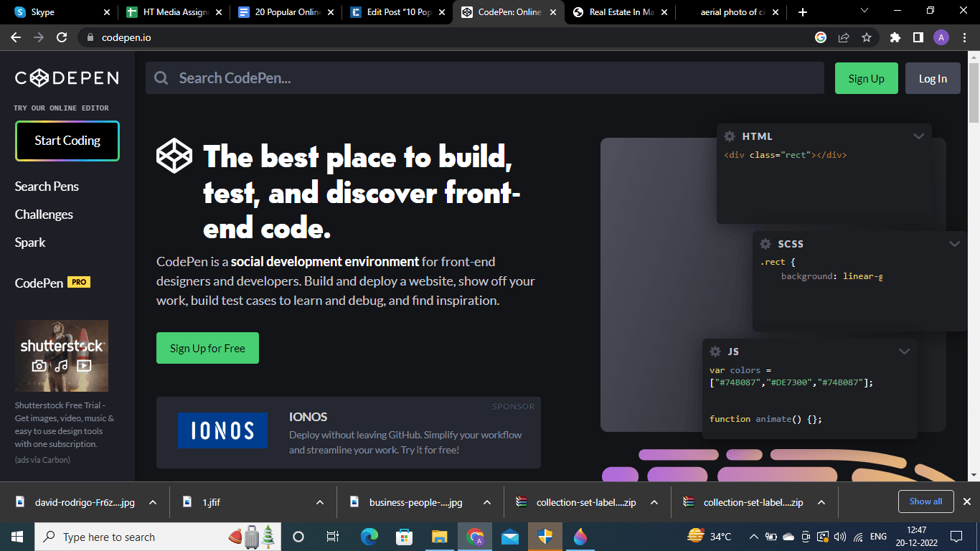This screenshot has height=551, width=980.
Task: Collapse the JS editor panel chevron
Action: [904, 352]
